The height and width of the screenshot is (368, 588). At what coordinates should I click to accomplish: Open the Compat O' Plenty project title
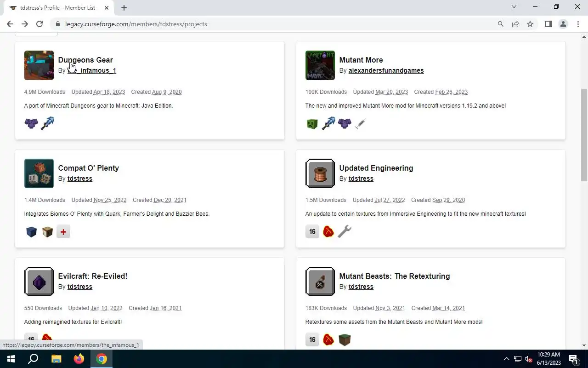pyautogui.click(x=89, y=168)
